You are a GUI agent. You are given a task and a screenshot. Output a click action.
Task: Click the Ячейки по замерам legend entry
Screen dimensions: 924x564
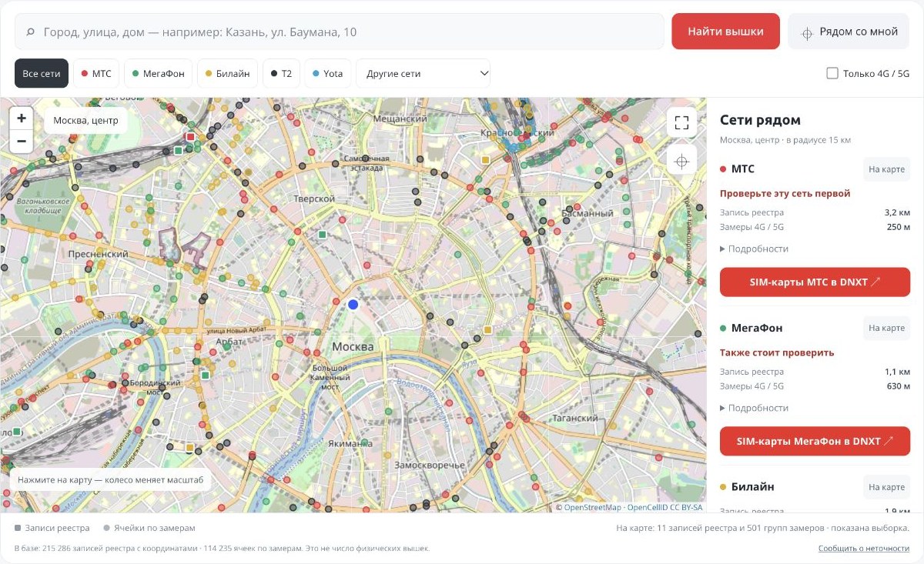(x=149, y=528)
